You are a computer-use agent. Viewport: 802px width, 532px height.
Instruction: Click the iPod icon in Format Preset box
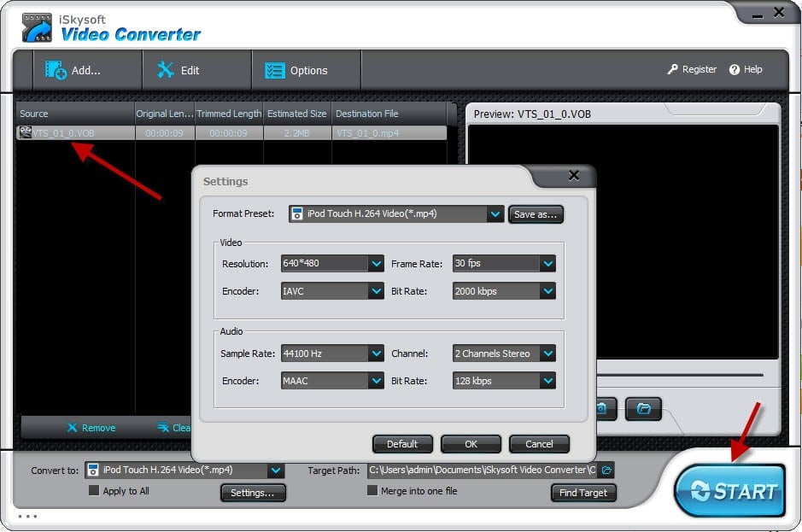point(296,213)
